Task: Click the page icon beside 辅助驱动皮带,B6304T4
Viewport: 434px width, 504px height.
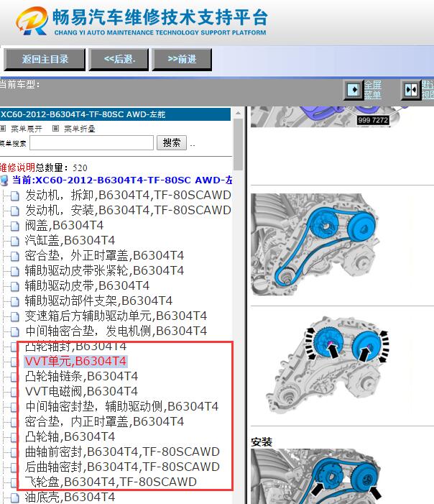Action: [15, 286]
